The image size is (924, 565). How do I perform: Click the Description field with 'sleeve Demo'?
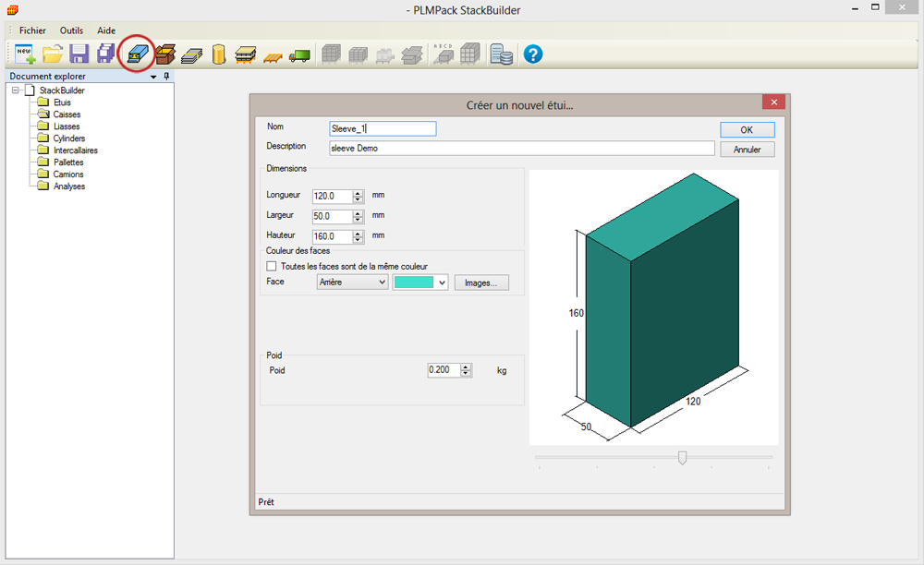coord(521,149)
